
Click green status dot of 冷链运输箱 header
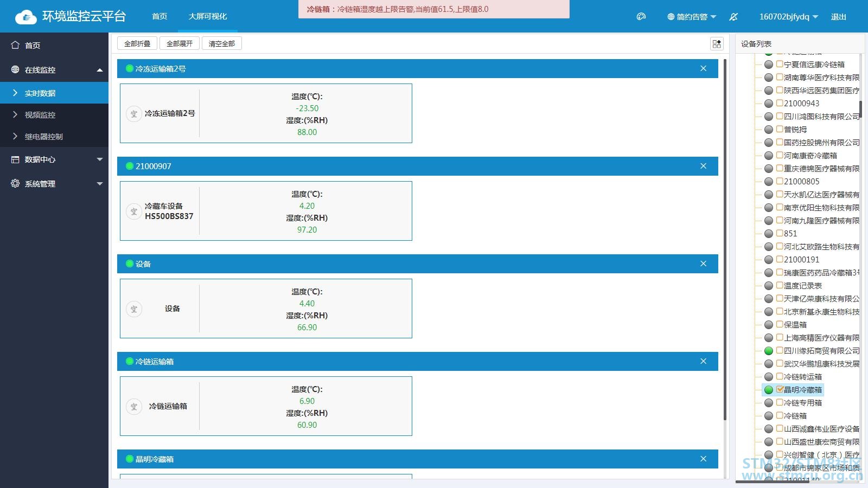[x=130, y=361]
